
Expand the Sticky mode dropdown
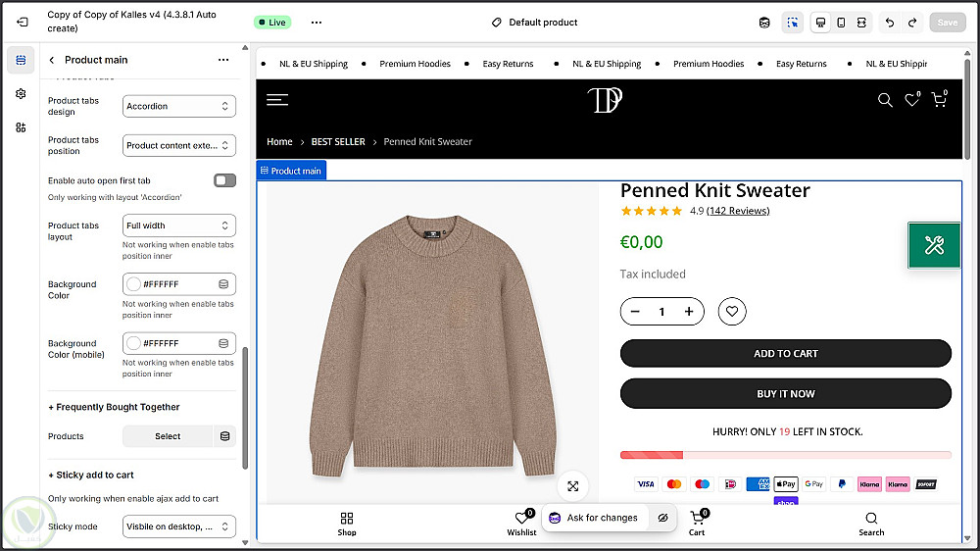(x=179, y=526)
